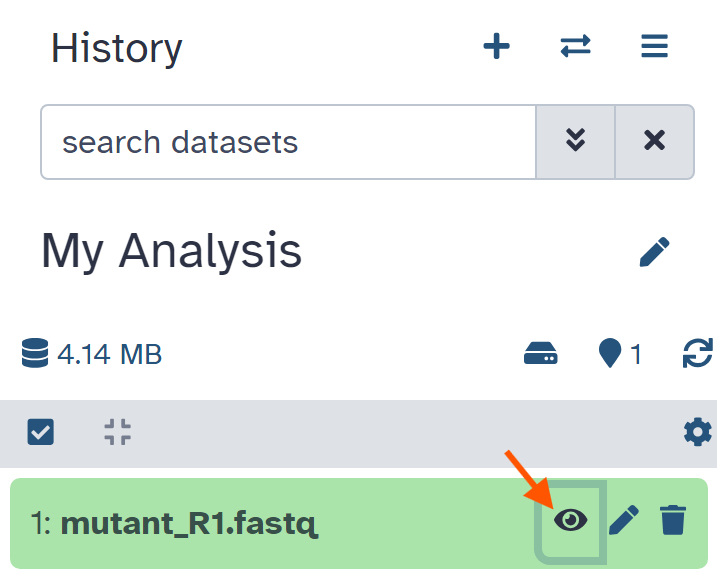Switch to another history via arrows icon
The height and width of the screenshot is (575, 717).
point(575,46)
